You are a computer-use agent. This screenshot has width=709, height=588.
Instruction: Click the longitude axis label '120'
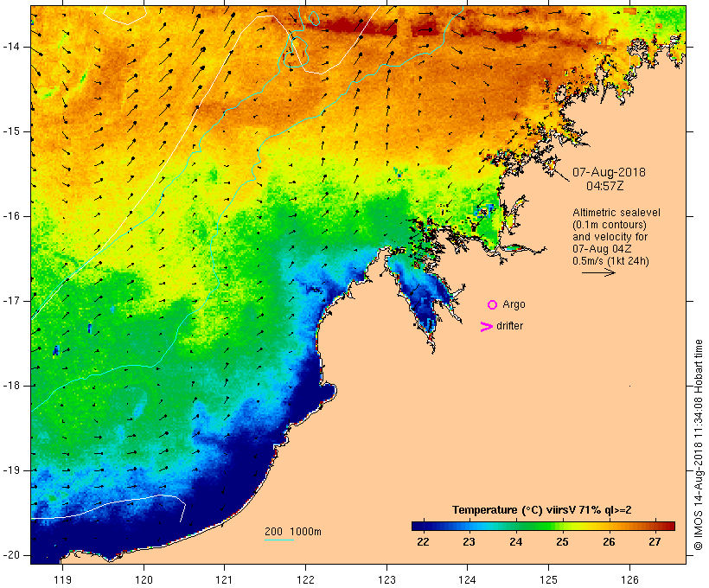[x=144, y=579]
